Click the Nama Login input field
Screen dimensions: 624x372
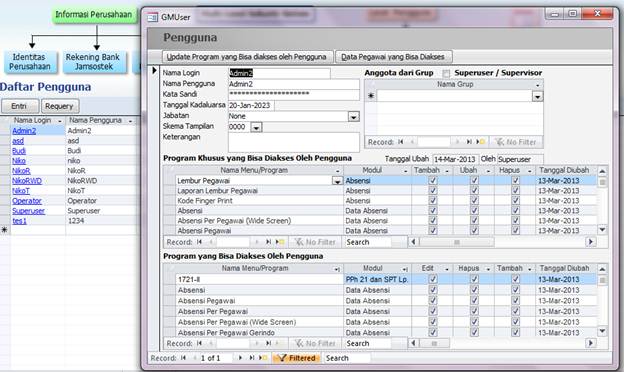[x=279, y=73]
